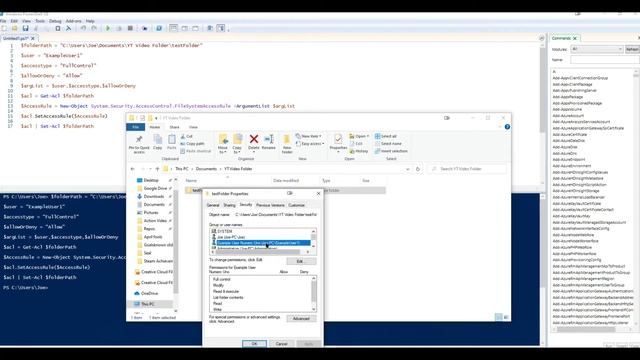Click the Explorer address bar refresh icon
640x360 pixels.
[x=418, y=169]
